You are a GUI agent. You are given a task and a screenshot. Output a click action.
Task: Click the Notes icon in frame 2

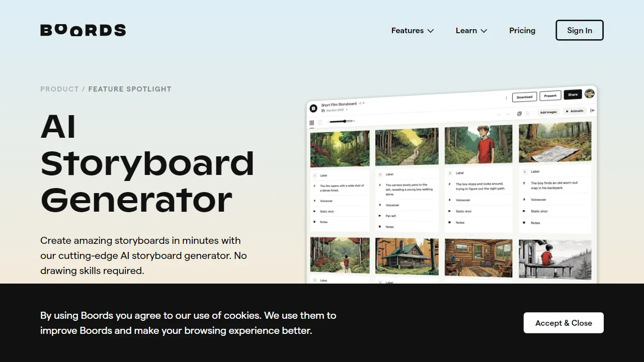380,227
